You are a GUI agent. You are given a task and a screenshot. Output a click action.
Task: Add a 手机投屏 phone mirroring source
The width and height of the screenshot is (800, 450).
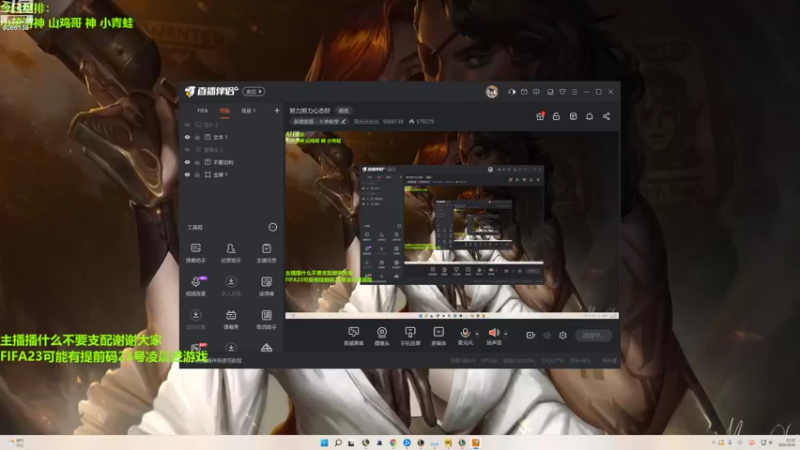[410, 336]
